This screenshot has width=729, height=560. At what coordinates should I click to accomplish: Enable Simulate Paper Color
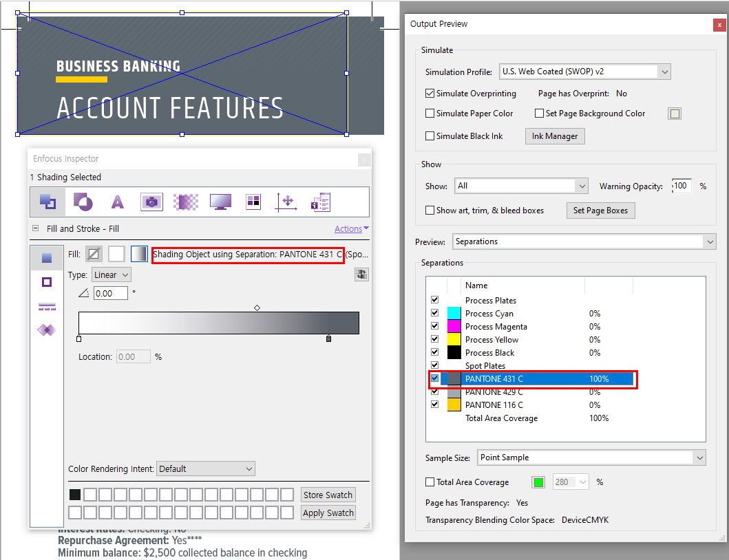tap(430, 114)
